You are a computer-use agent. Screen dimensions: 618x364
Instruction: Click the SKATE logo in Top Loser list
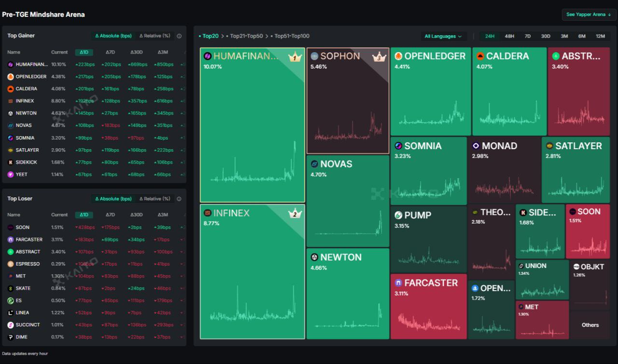(x=11, y=288)
